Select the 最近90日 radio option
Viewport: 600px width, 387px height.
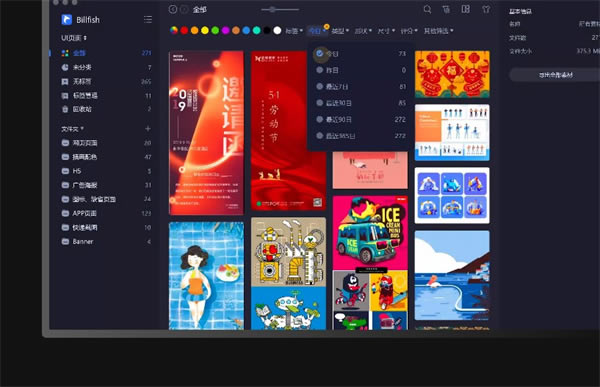[320, 119]
